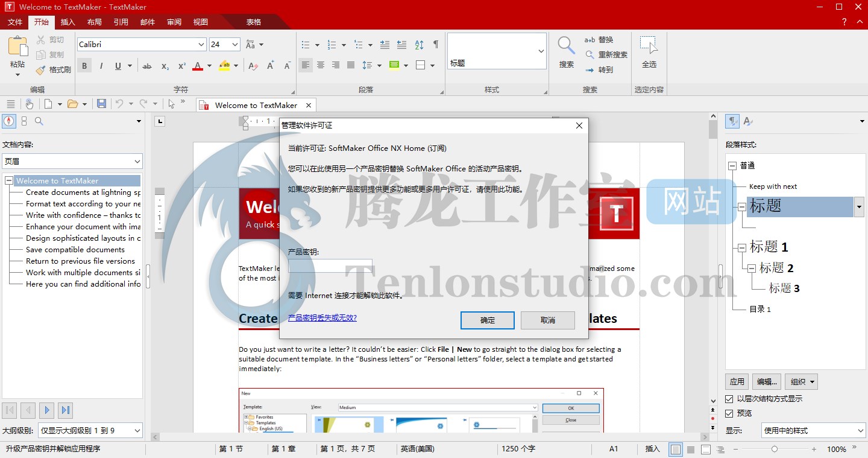
Task: Toggle paragraph marks ¶ display
Action: (436, 45)
